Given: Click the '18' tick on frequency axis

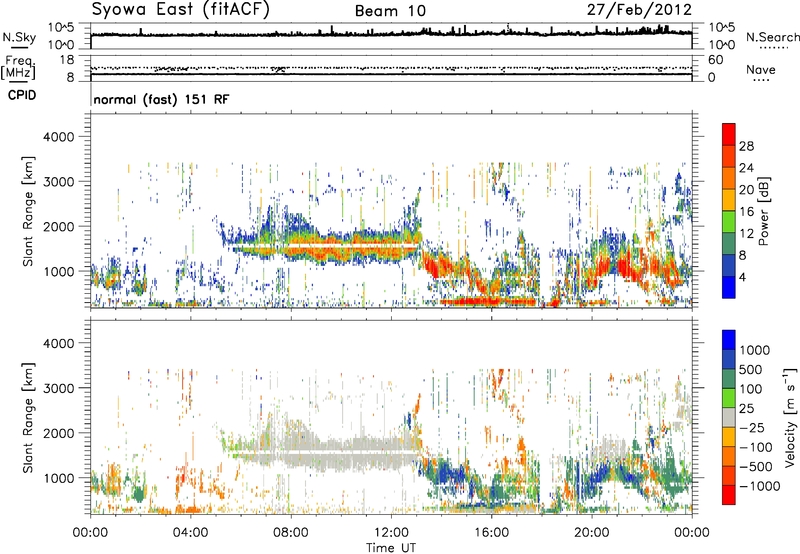Looking at the screenshot, I should click(67, 60).
